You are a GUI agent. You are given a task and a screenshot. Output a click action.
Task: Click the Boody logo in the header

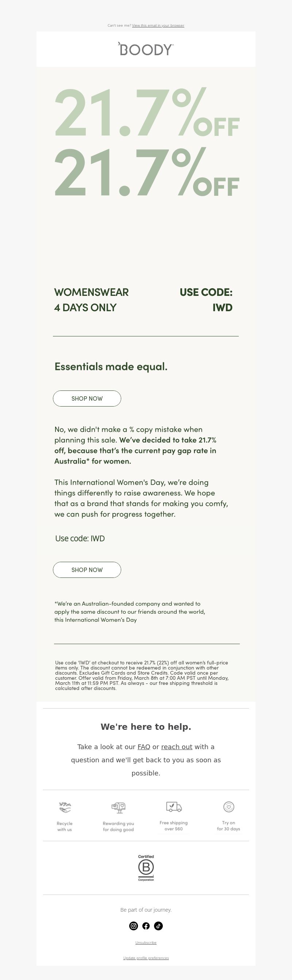[146, 49]
